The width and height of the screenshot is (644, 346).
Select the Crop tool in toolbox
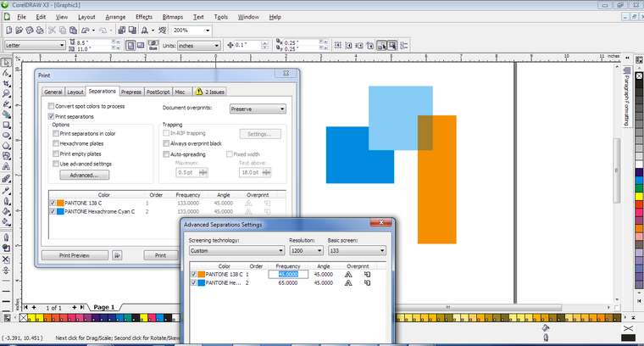6,83
